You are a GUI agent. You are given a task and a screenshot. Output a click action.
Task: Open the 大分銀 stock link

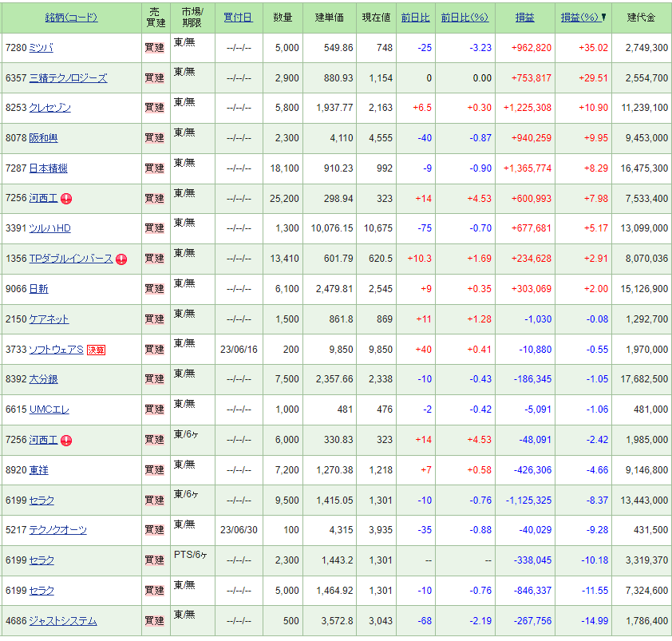[x=43, y=379]
